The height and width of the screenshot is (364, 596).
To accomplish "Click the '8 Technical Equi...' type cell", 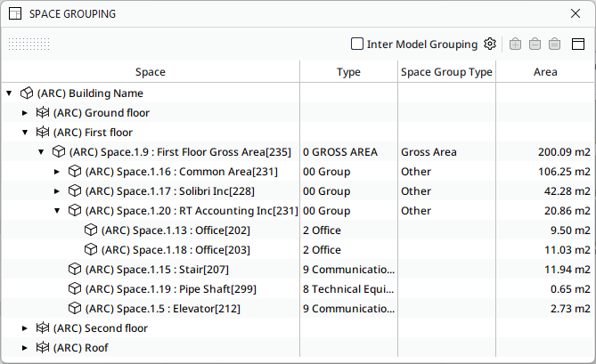I will [348, 289].
